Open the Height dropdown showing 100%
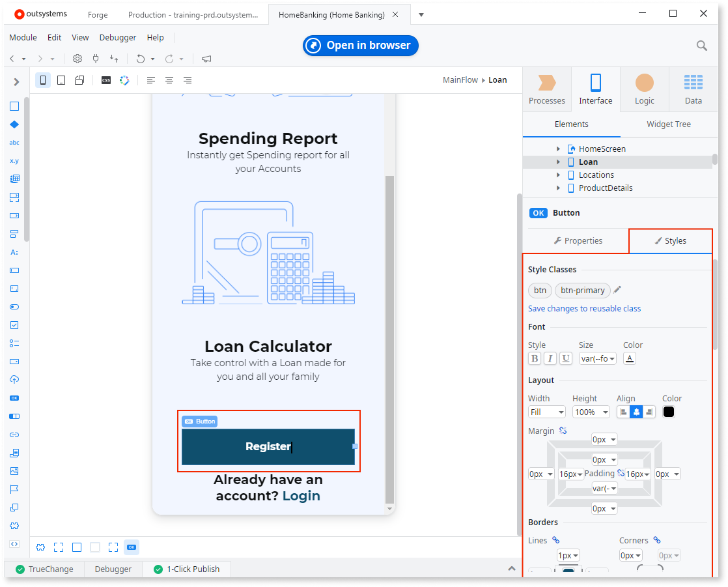Image resolution: width=728 pixels, height=587 pixels. (591, 412)
